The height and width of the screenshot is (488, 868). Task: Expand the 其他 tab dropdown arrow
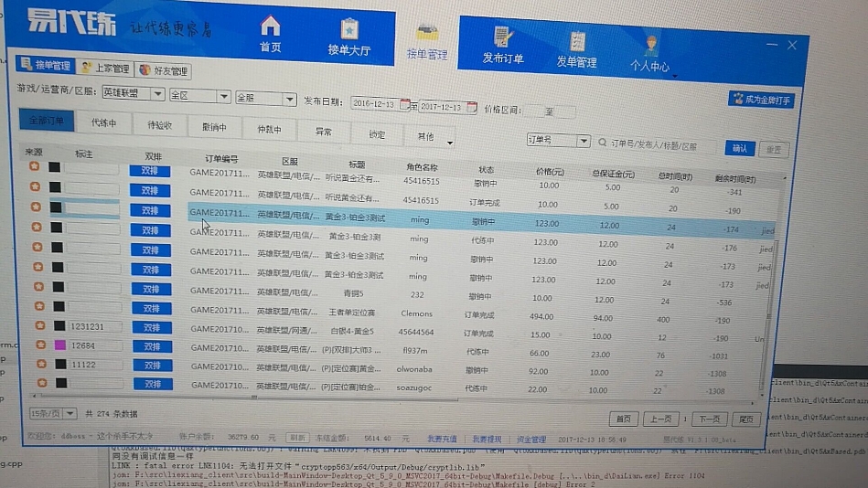tap(450, 143)
